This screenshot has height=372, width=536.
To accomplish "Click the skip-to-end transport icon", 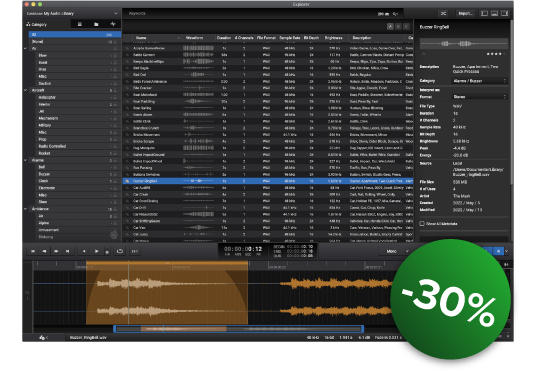I will (x=68, y=251).
